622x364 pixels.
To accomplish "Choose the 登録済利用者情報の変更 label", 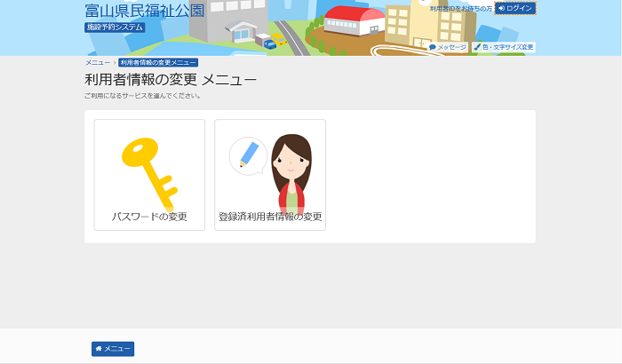I will (270, 217).
